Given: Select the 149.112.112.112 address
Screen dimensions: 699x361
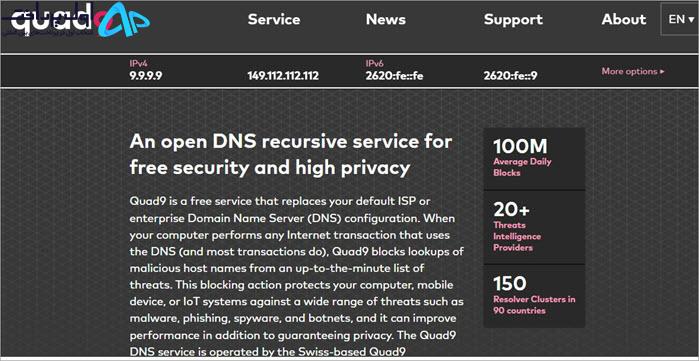Looking at the screenshot, I should tap(283, 76).
